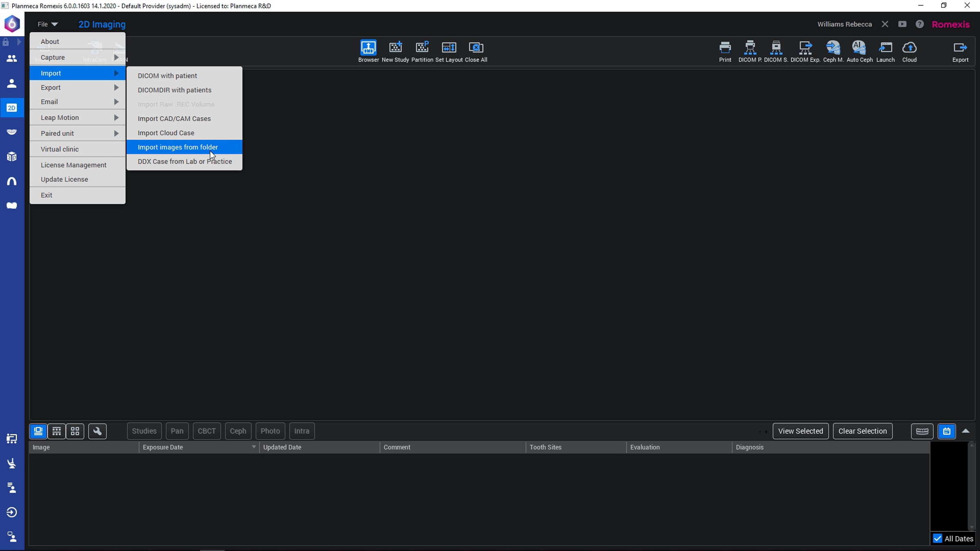This screenshot has height=551, width=980.
Task: Toggle the Pan image filter
Action: 177,431
